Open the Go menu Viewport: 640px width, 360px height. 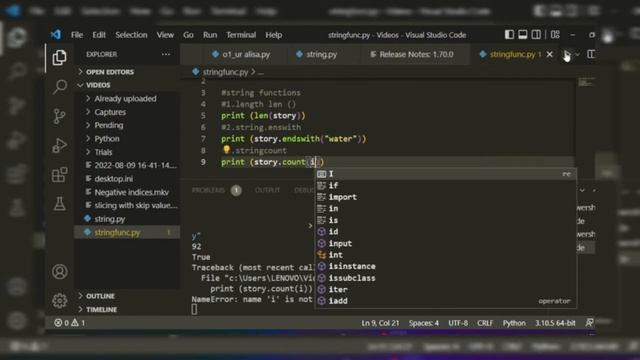click(x=188, y=35)
